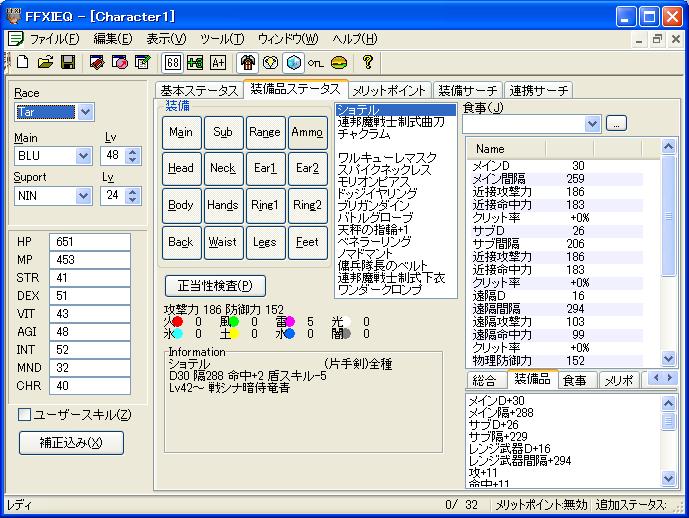Image resolution: width=689 pixels, height=518 pixels.
Task: Select the メリポ bottom tab
Action: [619, 380]
